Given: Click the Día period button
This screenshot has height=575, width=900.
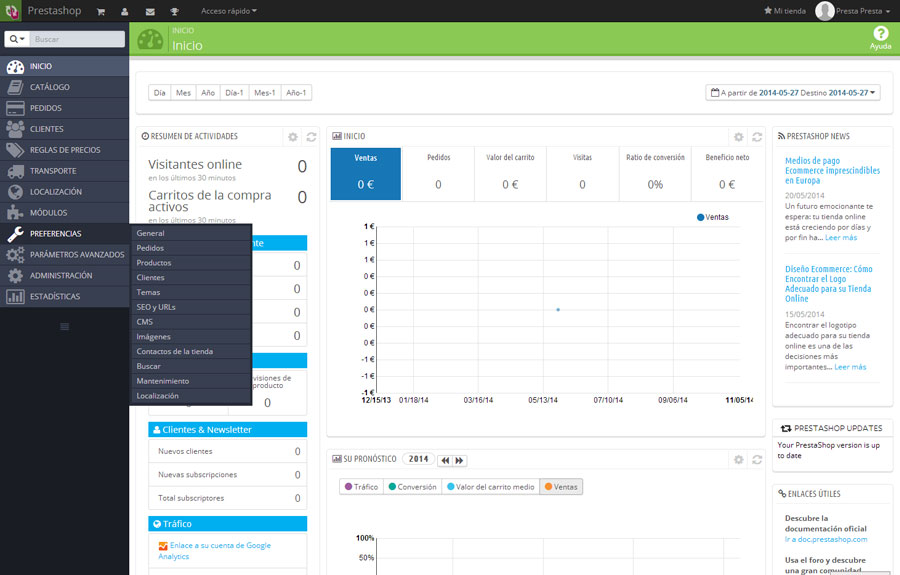Looking at the screenshot, I should click(x=160, y=92).
